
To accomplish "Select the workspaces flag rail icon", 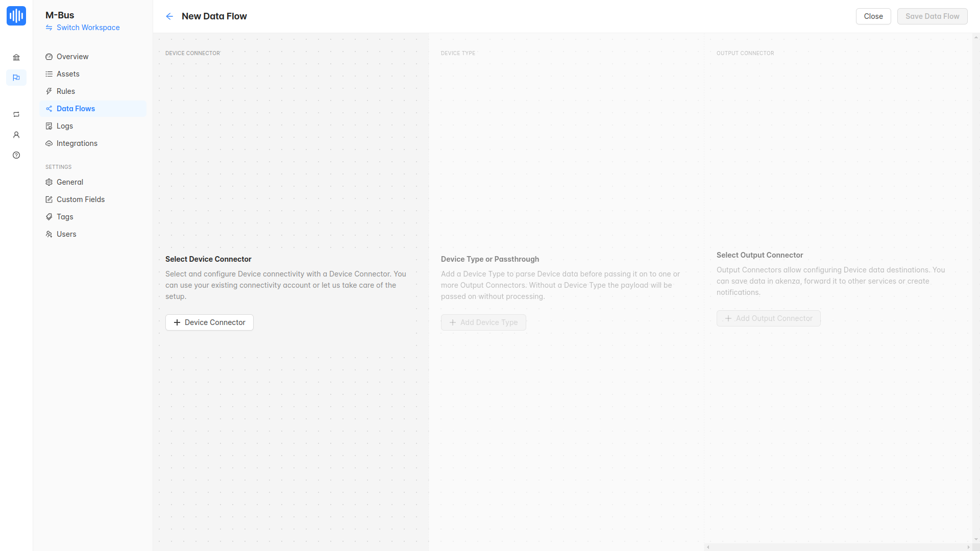I will click(16, 78).
